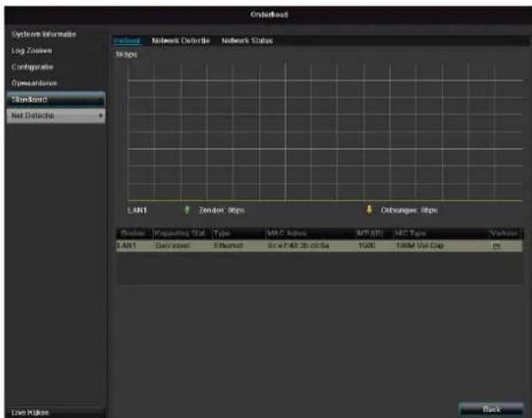Switch to the Network Status tab
532x418 pixels.
(247, 40)
